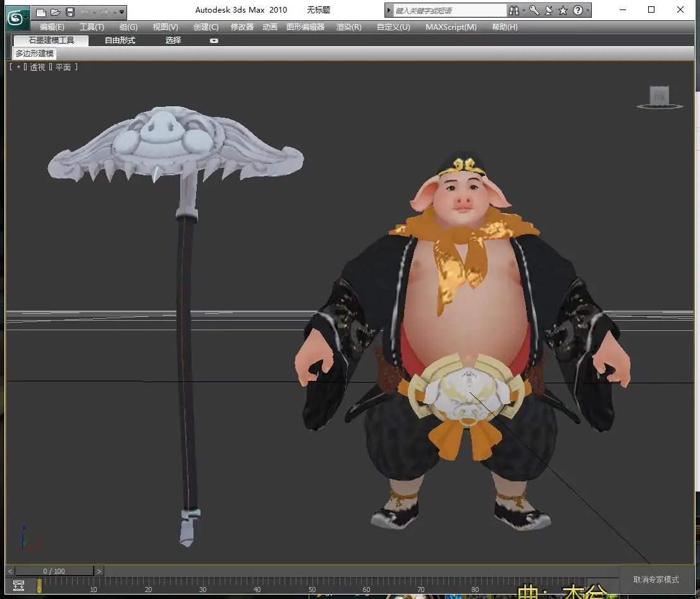
Task: Switch to the 石墨建模工具 ribbon tab
Action: tap(51, 40)
